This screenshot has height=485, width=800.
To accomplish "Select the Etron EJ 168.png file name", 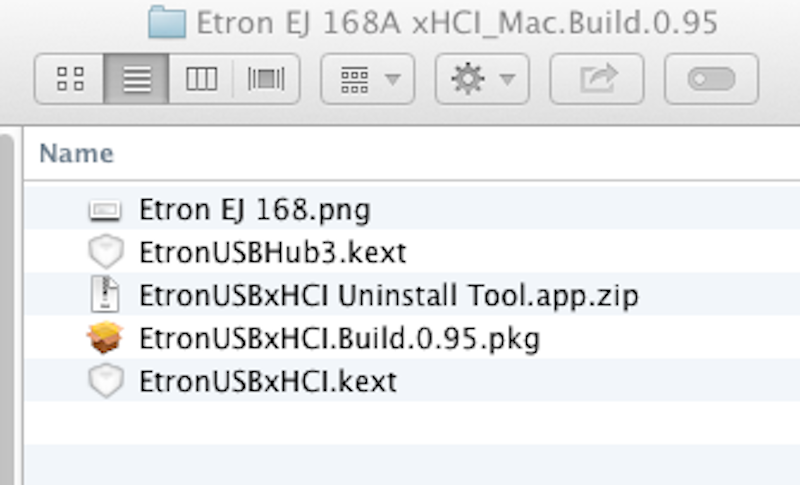I will (x=254, y=211).
